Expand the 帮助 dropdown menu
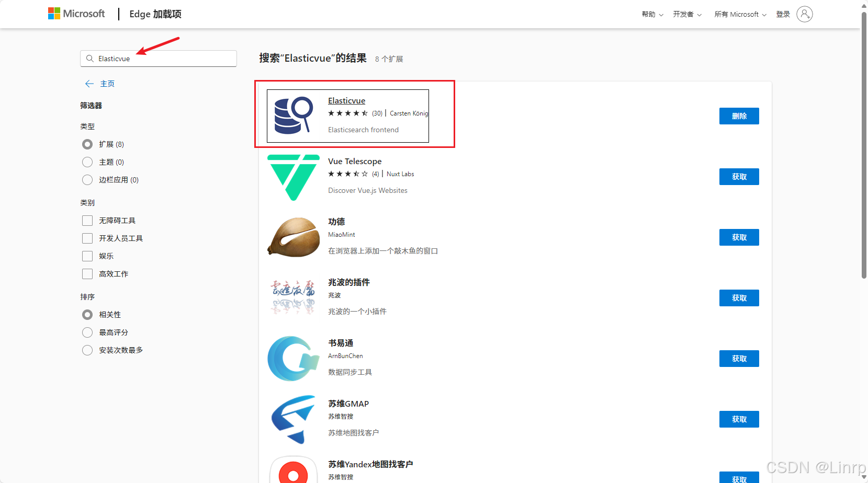Screen dimensions: 868x483 pyautogui.click(x=652, y=15)
